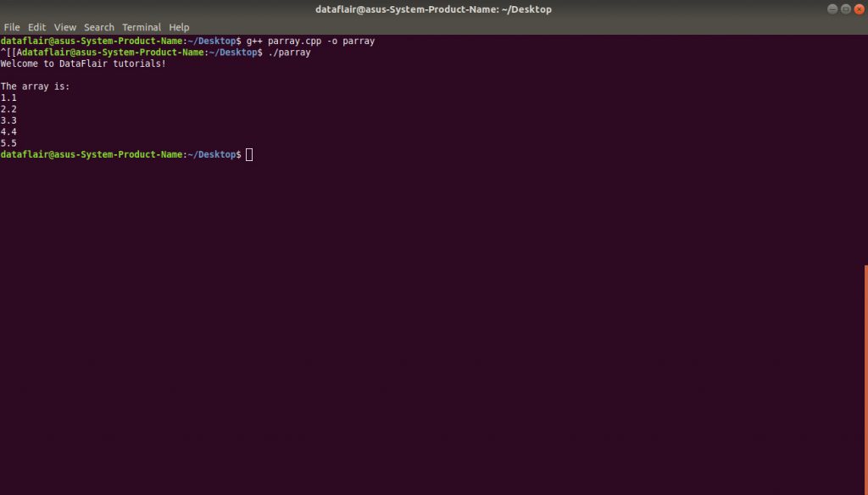Click the '2.2' output value
The image size is (868, 495).
[8, 109]
